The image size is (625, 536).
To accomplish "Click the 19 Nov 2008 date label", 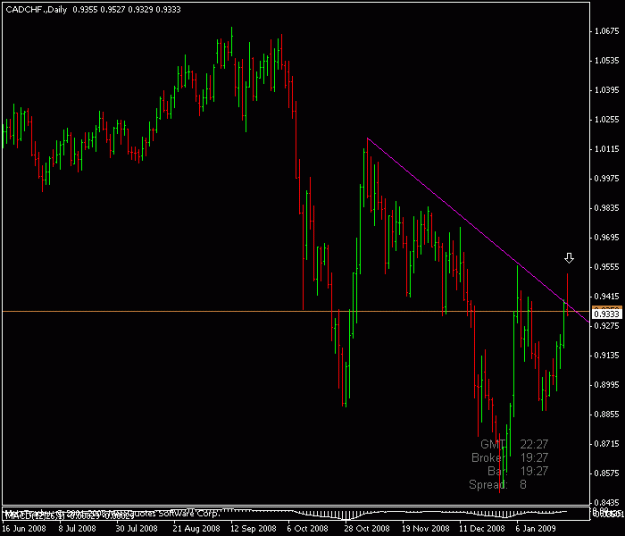I will (x=425, y=529).
